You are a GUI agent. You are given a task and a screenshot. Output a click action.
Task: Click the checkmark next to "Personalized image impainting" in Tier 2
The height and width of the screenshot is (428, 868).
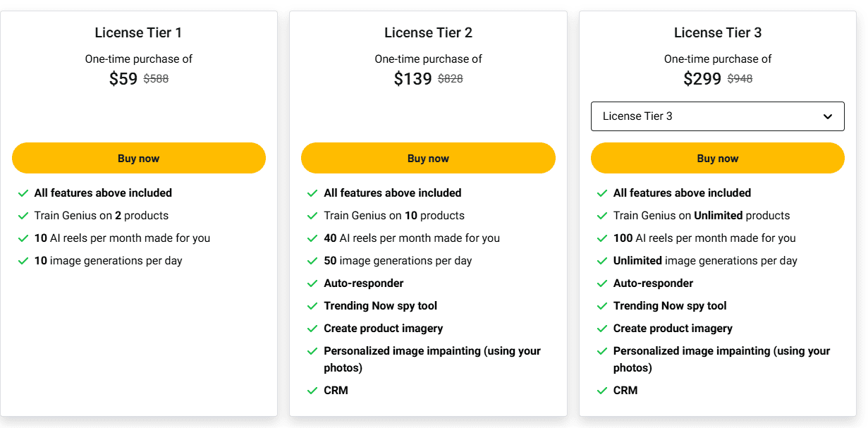coord(312,350)
